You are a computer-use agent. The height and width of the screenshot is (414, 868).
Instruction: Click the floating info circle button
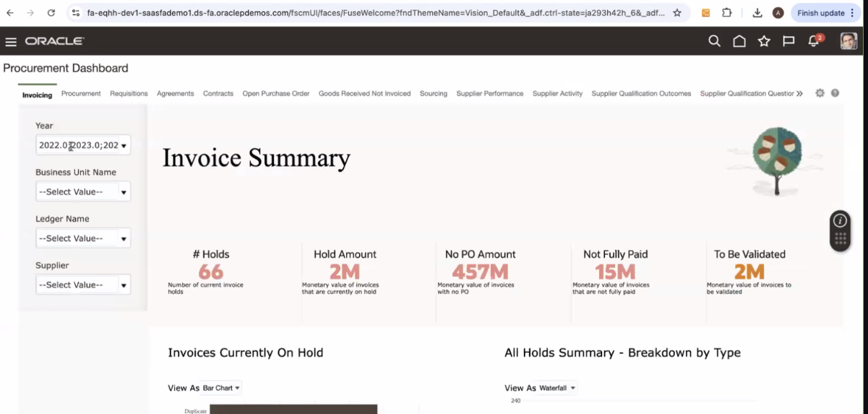pos(840,221)
